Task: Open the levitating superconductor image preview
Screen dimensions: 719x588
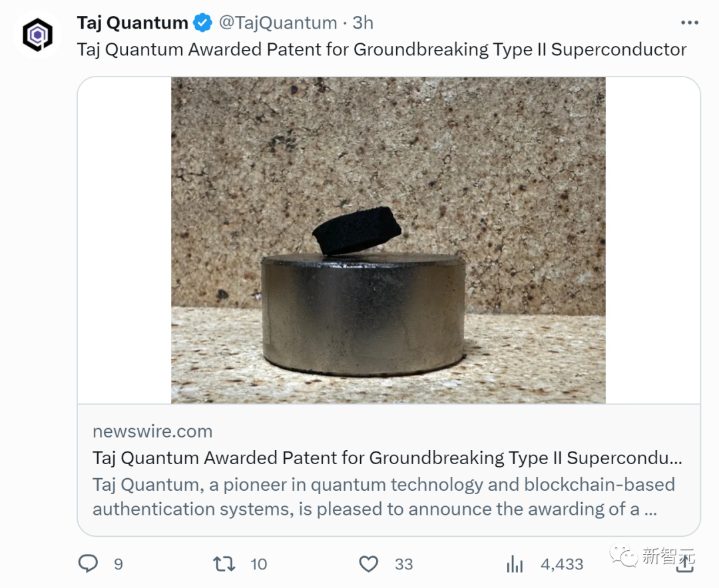Action: pos(388,240)
